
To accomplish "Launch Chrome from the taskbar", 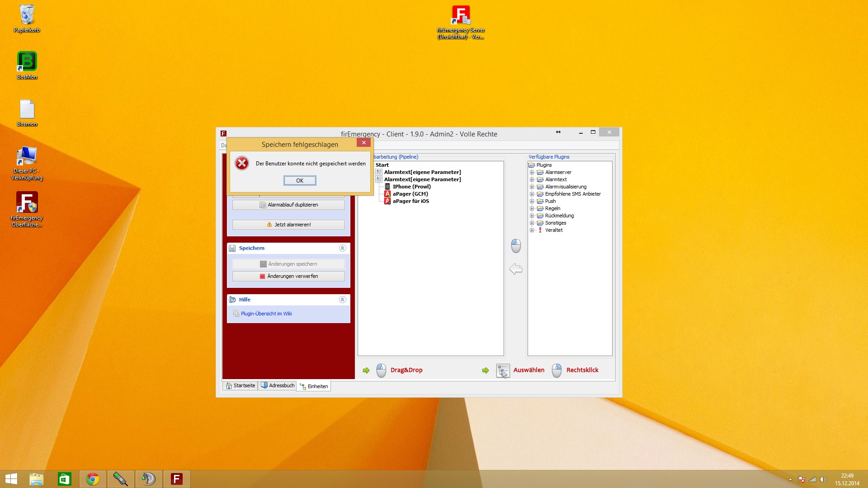I will 93,479.
